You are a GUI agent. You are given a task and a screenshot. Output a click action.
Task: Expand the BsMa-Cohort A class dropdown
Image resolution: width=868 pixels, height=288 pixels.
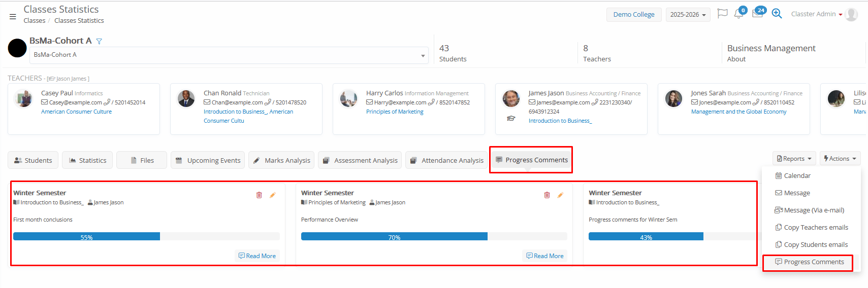423,56
